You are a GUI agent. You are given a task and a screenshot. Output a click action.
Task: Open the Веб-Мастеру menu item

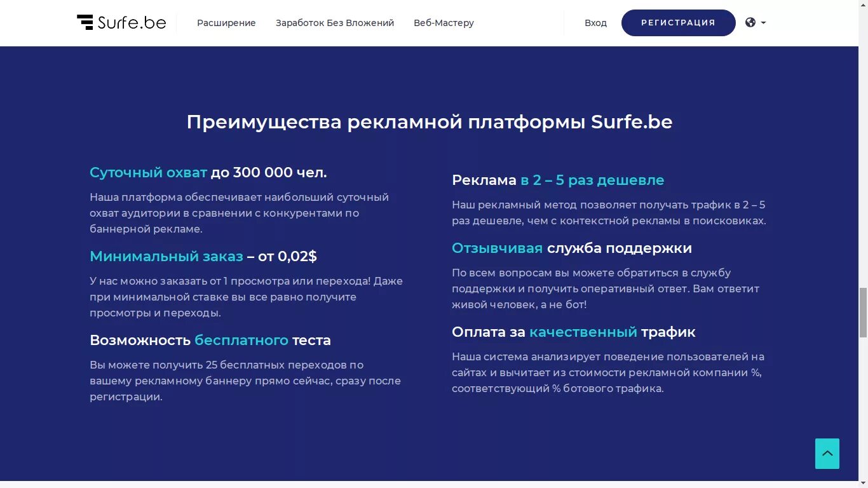click(444, 23)
